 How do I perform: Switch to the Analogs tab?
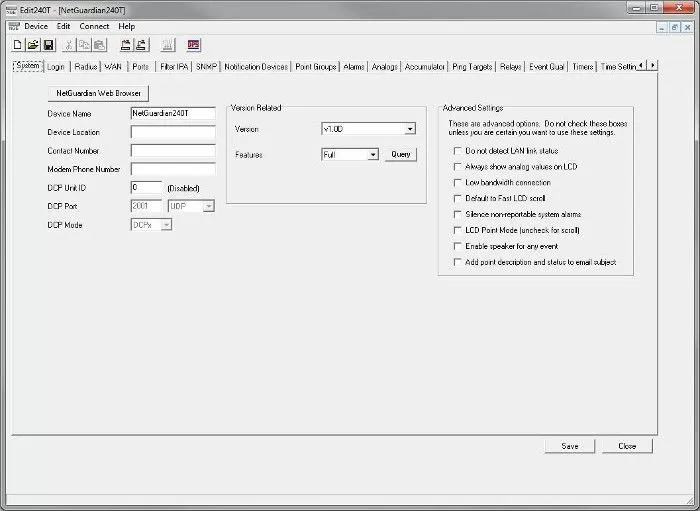pyautogui.click(x=384, y=67)
